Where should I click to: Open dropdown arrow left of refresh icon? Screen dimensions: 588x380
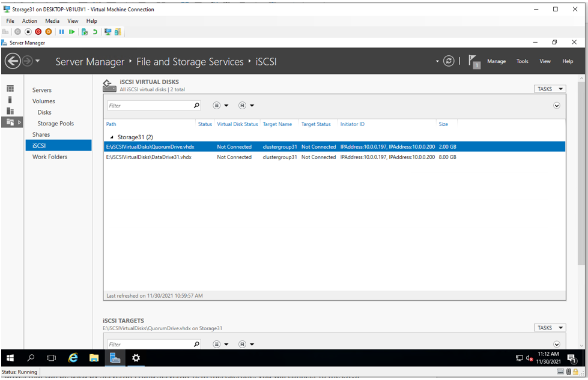437,61
